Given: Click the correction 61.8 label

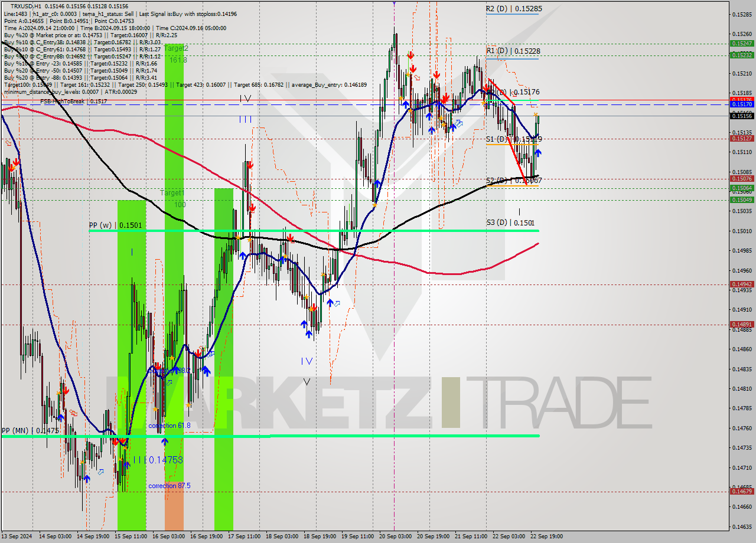Looking at the screenshot, I should pyautogui.click(x=170, y=426).
